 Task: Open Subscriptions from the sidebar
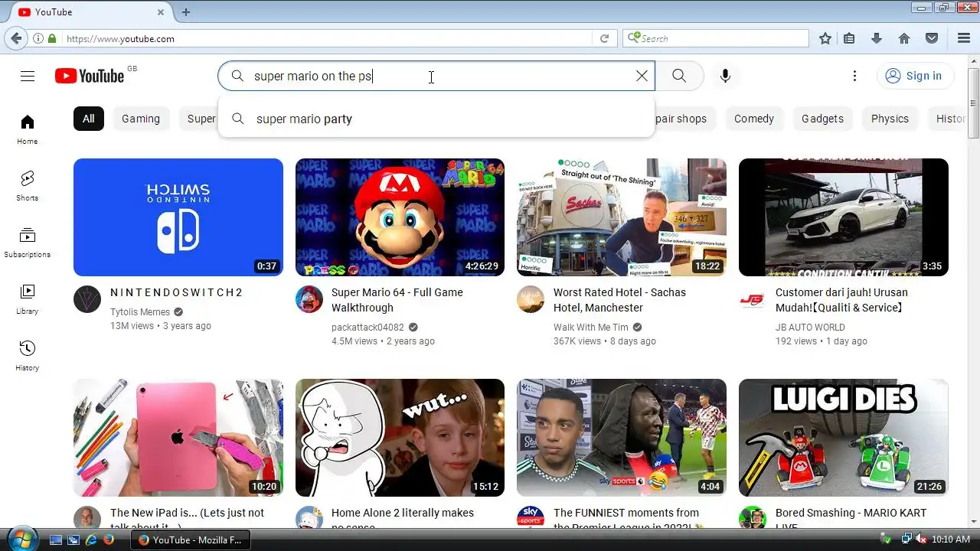pos(28,243)
